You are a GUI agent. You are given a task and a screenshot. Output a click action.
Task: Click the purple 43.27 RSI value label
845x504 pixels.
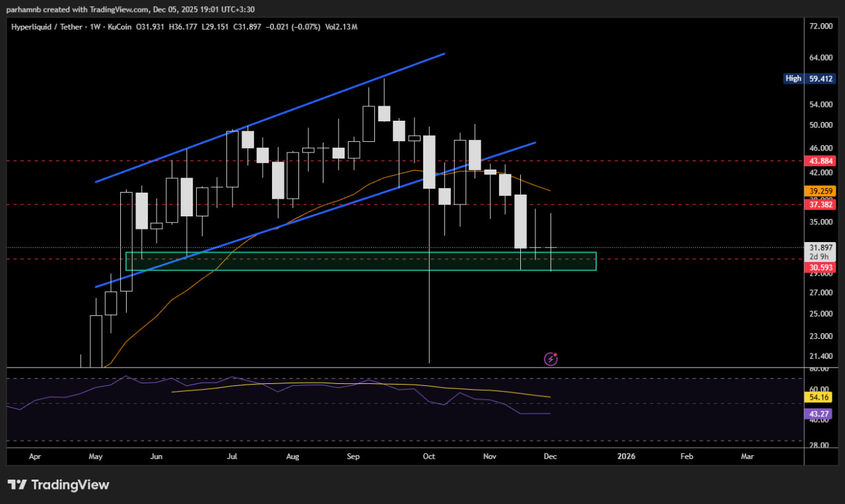click(x=821, y=414)
